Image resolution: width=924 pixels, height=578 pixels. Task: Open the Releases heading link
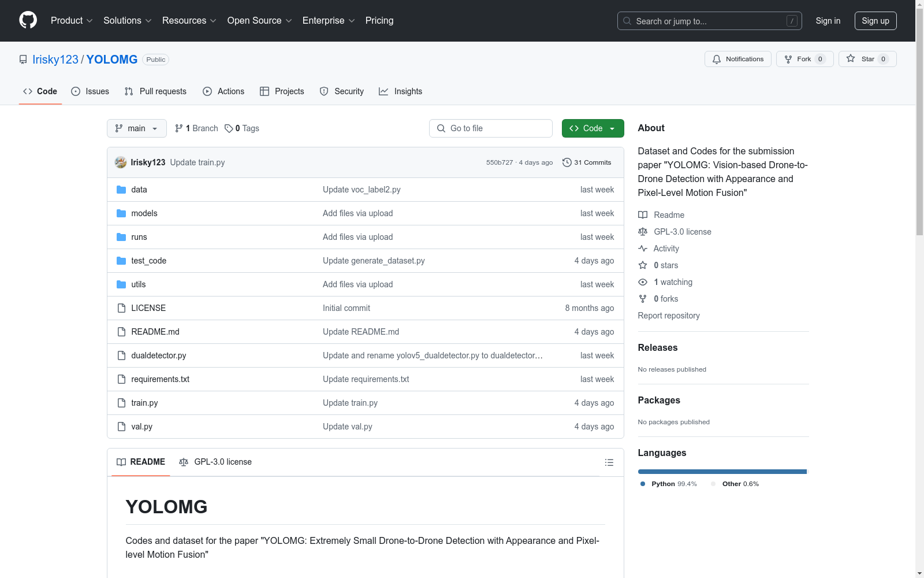pyautogui.click(x=658, y=347)
